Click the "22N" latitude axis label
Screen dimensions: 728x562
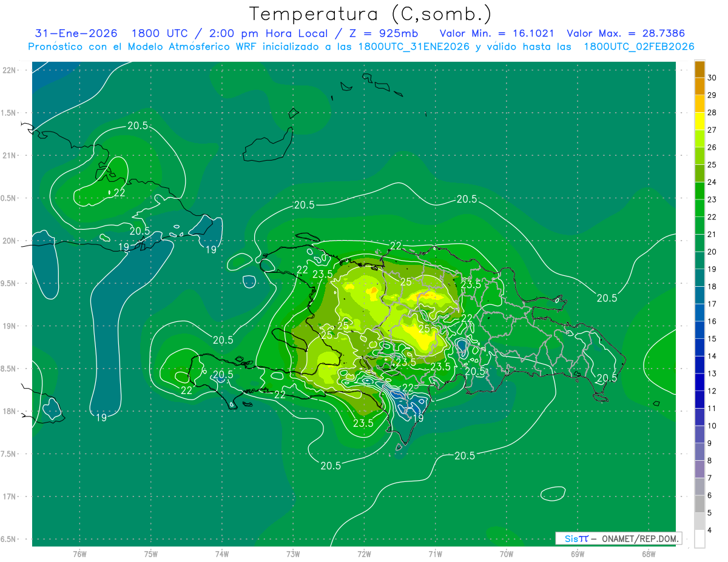pyautogui.click(x=10, y=70)
